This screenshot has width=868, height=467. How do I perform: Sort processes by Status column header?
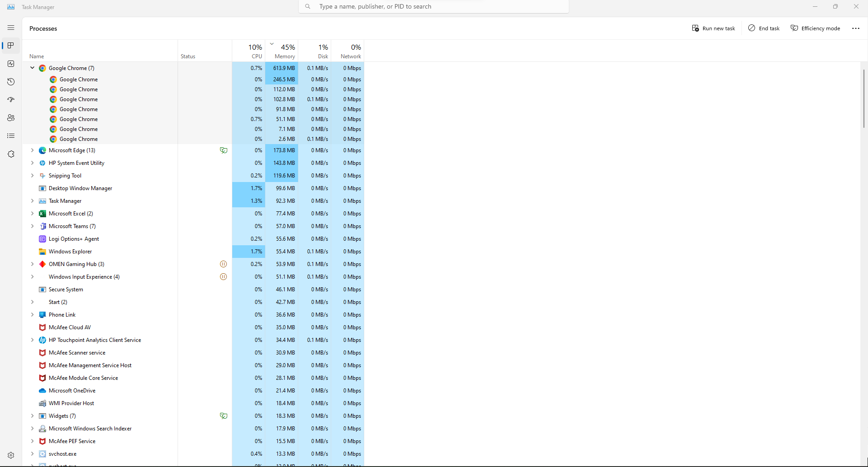(205, 51)
